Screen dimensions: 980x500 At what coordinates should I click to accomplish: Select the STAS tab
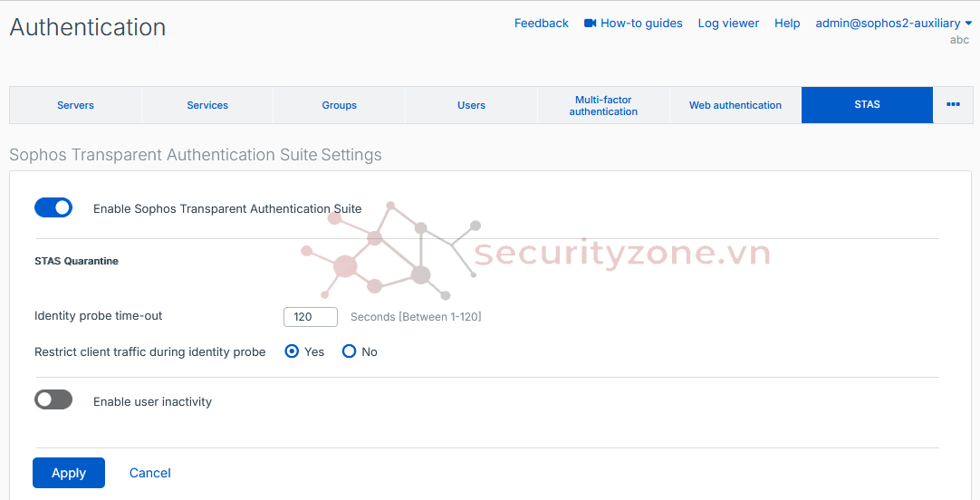point(867,105)
